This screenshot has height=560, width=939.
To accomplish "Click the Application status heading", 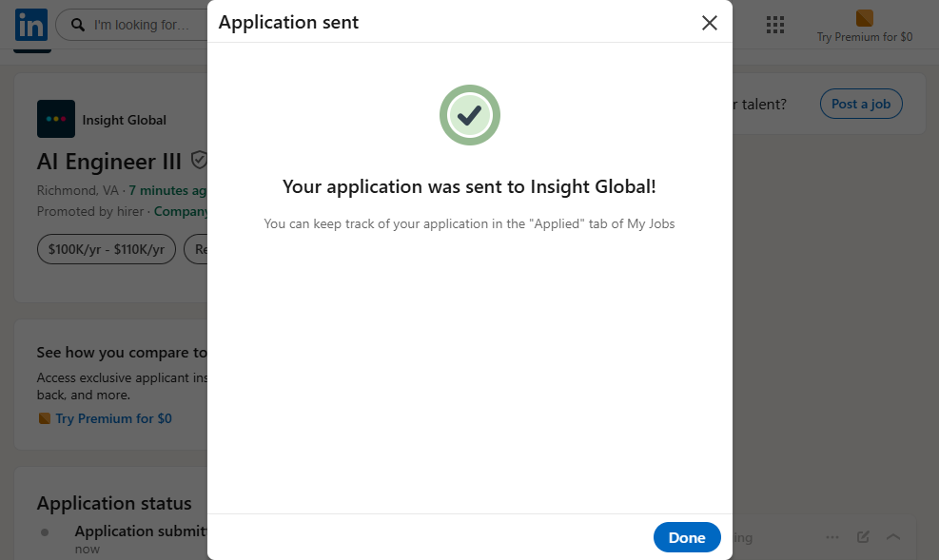I will (114, 503).
